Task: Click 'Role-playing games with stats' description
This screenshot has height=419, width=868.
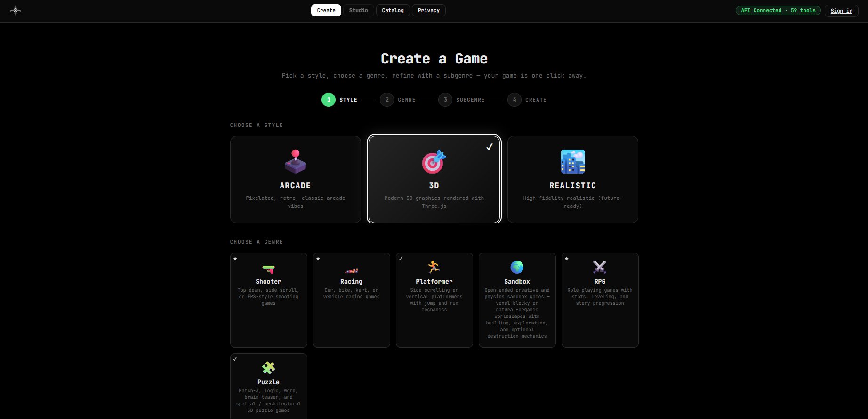Action: point(600,297)
